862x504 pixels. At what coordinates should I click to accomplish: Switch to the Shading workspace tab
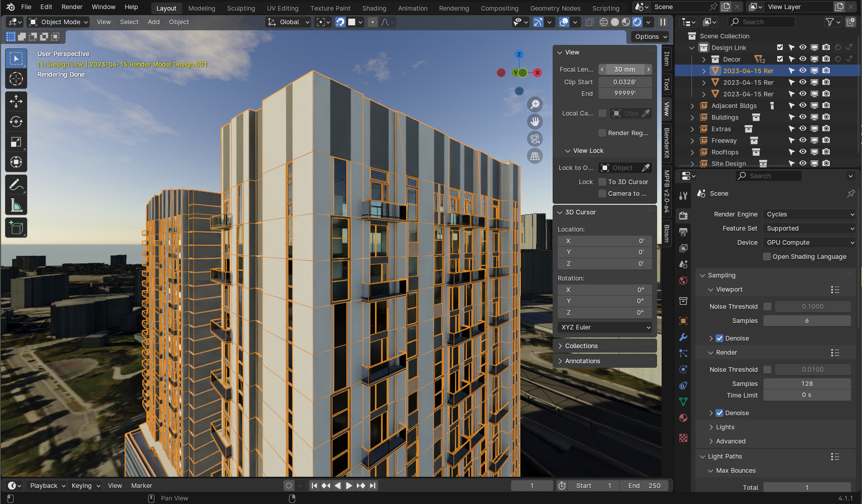(374, 8)
